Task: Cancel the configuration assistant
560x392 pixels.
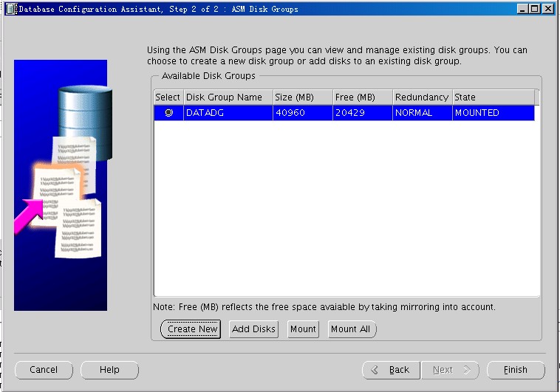Action: (44, 370)
